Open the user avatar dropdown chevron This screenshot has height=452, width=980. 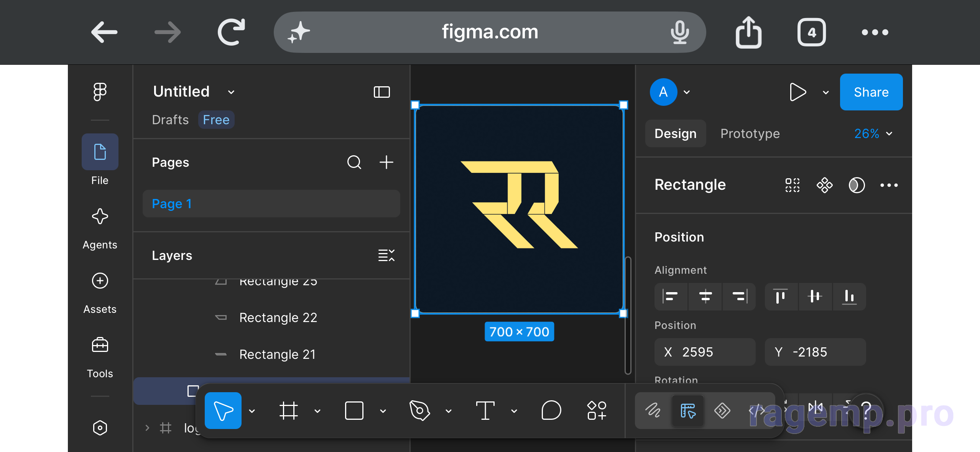pos(687,92)
